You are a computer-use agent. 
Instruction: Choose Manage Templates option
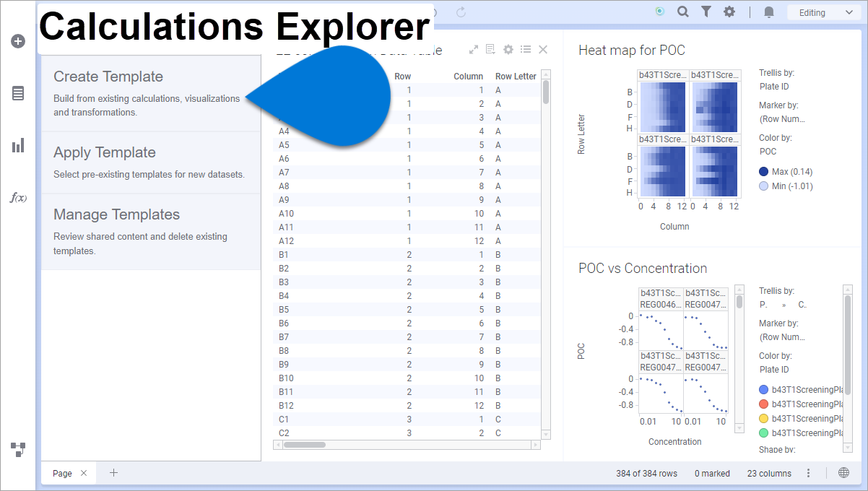116,214
